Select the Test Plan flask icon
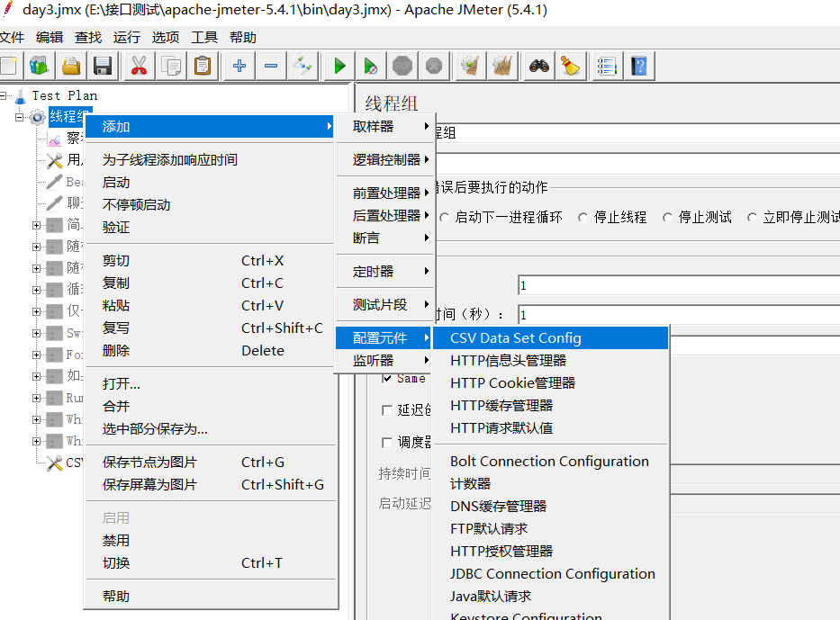 pos(21,96)
